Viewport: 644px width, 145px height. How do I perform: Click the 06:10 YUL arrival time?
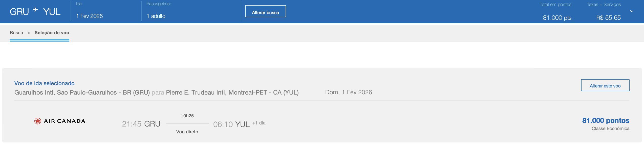pos(231,124)
